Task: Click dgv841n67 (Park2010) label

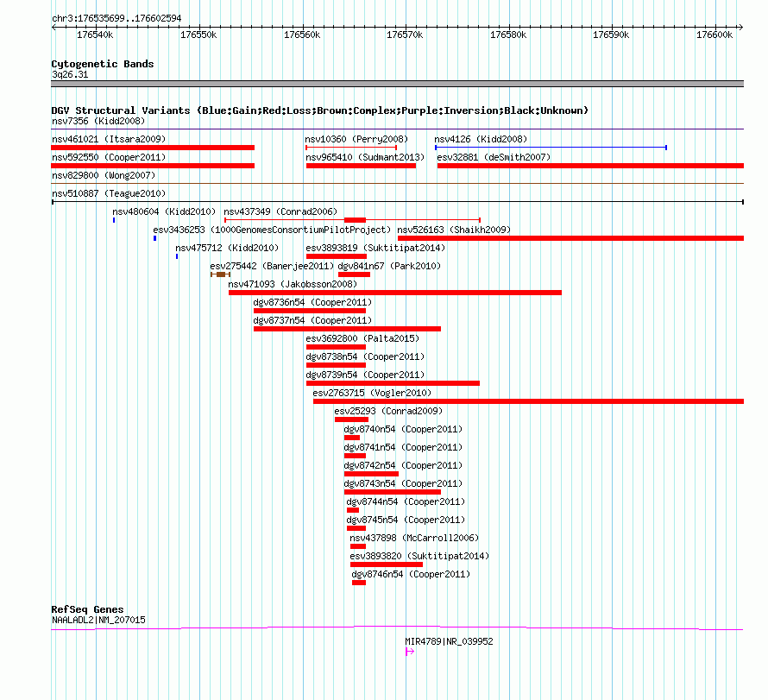Action: pyautogui.click(x=389, y=266)
